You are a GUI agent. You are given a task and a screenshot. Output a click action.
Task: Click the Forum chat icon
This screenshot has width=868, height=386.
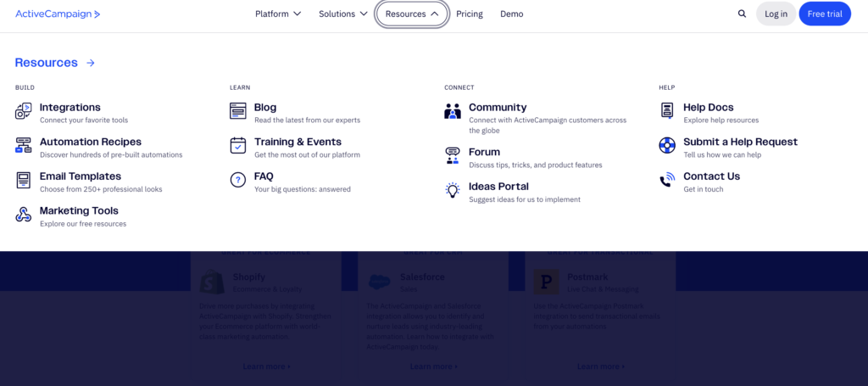pos(453,155)
